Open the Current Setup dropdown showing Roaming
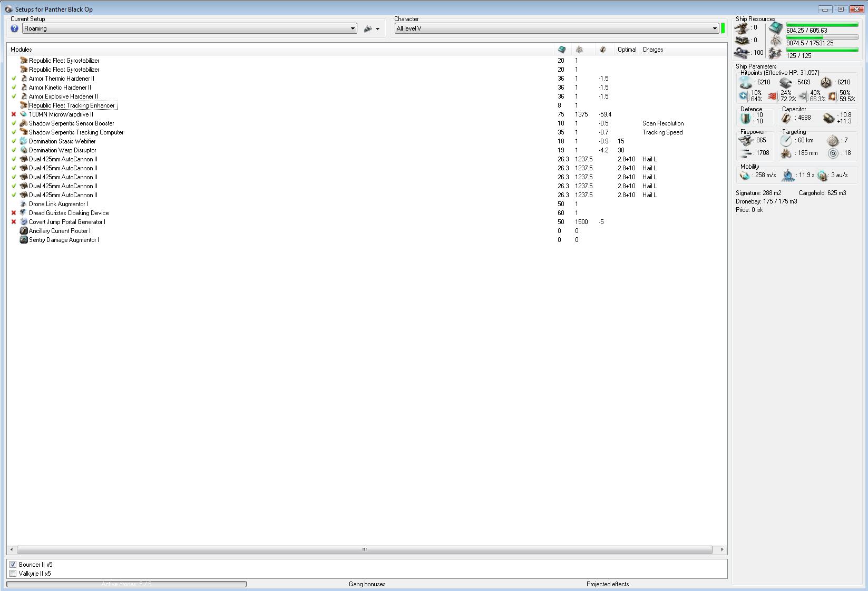Screen dimensions: 868x591 point(190,28)
